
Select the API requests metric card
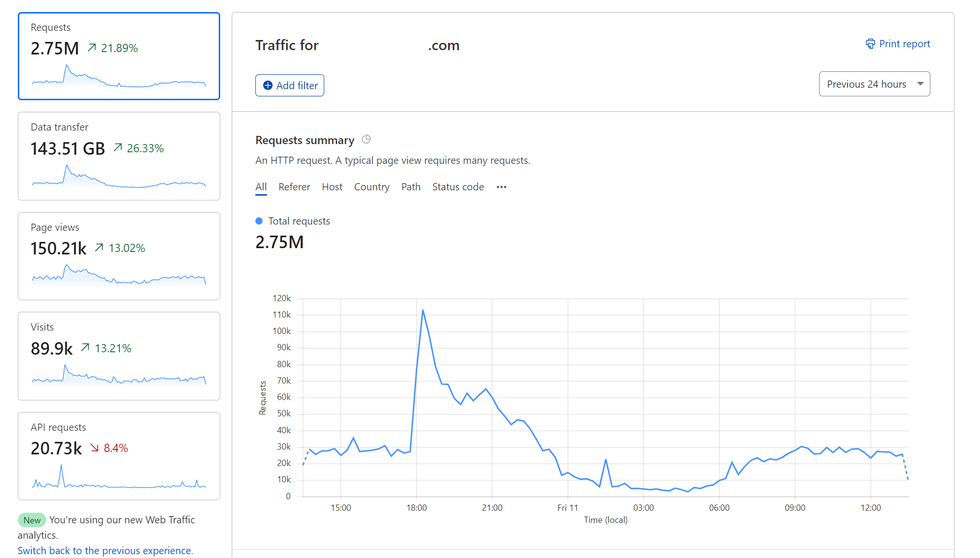click(x=119, y=456)
